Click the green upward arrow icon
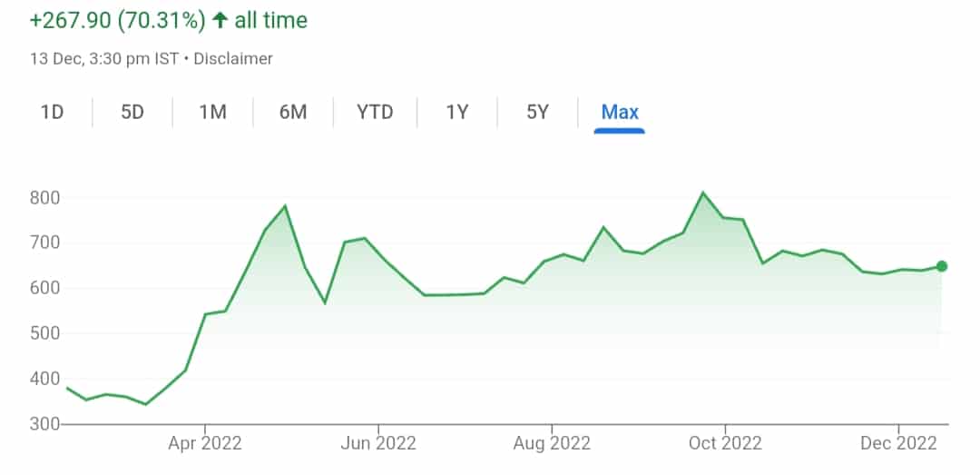Viewport: 980px width, 475px height. point(219,20)
